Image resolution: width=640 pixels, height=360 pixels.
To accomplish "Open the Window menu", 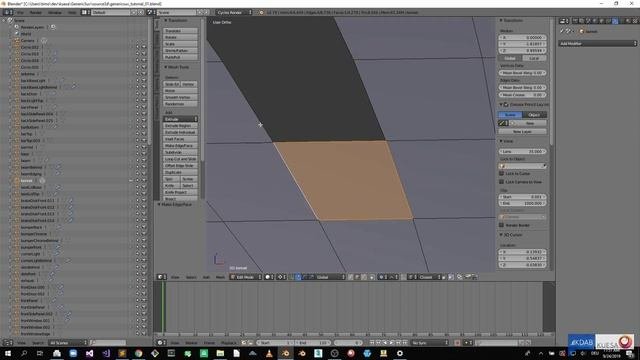I will pyautogui.click(x=55, y=12).
